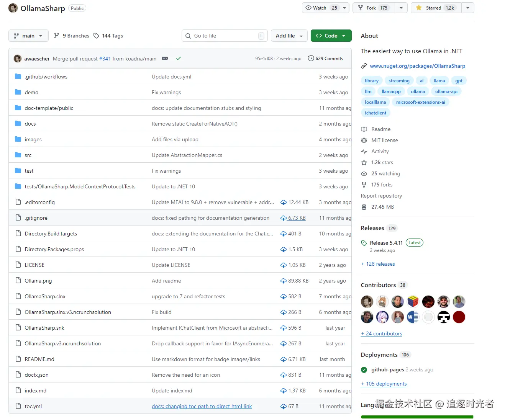Expand the Watch options dropdown arrow
This screenshot has width=505, height=420.
(344, 8)
